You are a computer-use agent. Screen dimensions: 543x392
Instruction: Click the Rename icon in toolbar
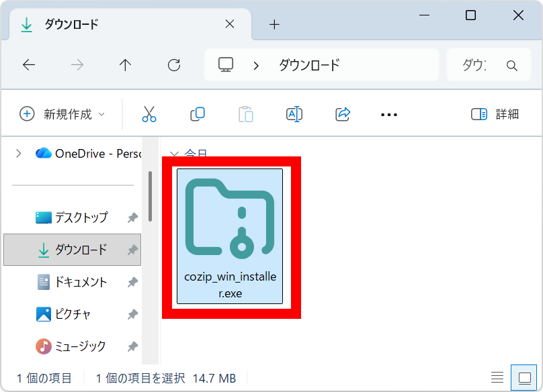click(x=294, y=114)
